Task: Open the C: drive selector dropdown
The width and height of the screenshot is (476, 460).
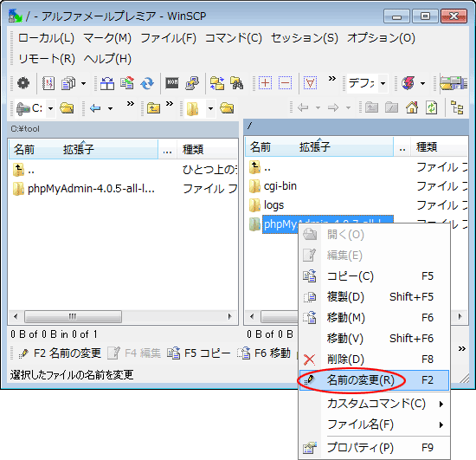Action: coord(51,108)
